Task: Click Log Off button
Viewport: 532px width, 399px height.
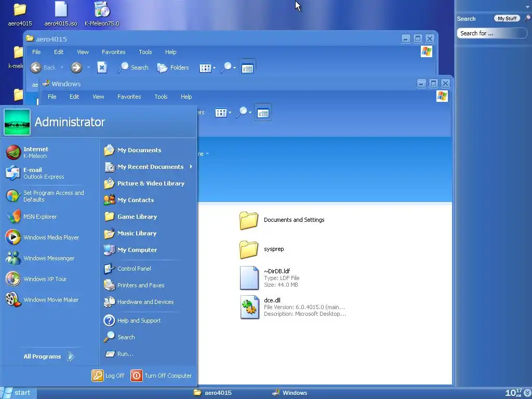Action: [x=108, y=376]
